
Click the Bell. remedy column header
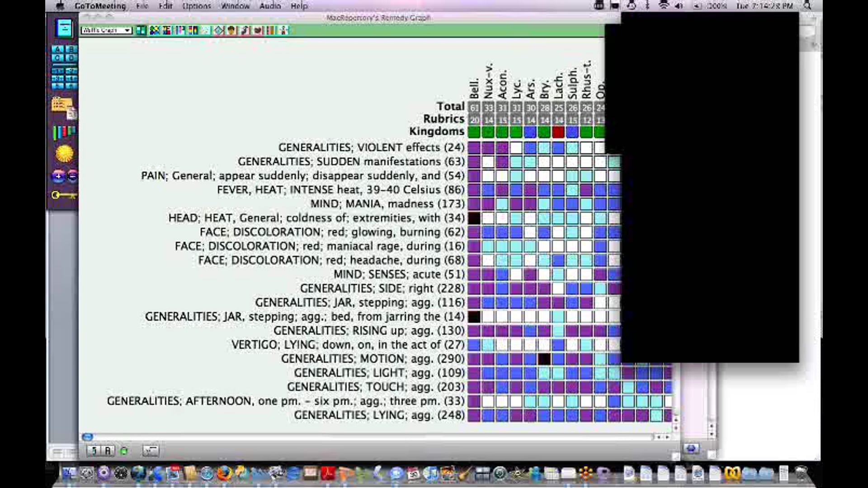pyautogui.click(x=474, y=87)
